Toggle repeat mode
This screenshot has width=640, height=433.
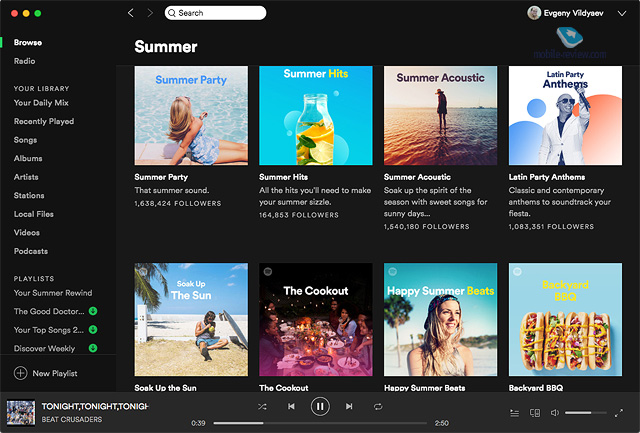tap(378, 406)
